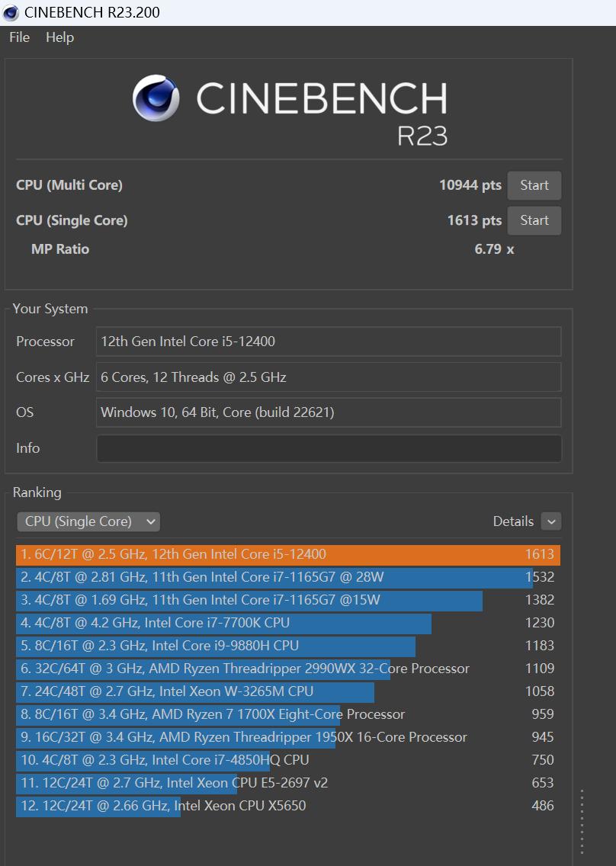Select the Xeon W-3265M ranking row
616x866 pixels.
pyautogui.click(x=287, y=691)
